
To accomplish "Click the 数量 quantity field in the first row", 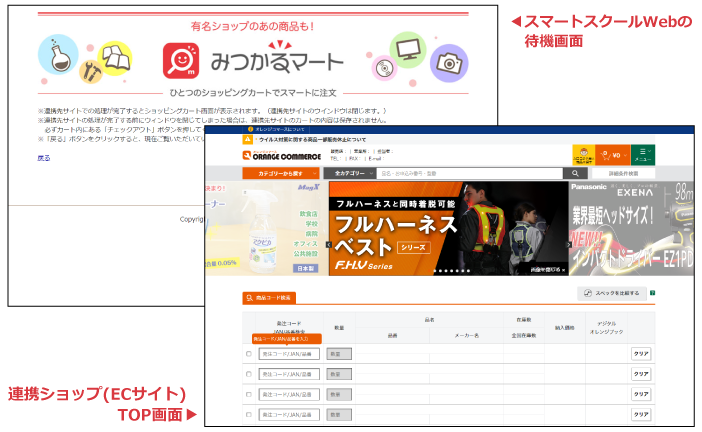I will click(x=339, y=354).
